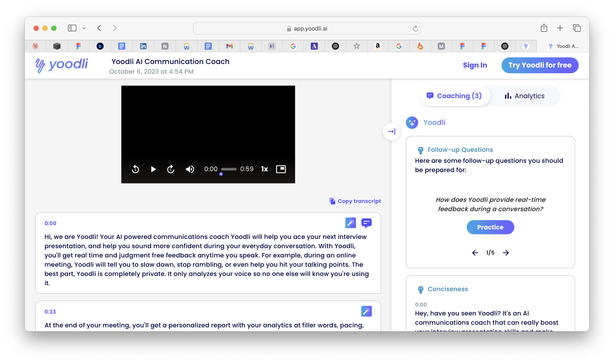Switch to the gray M tab
Viewport: 614px width, 364px height.
point(441,46)
